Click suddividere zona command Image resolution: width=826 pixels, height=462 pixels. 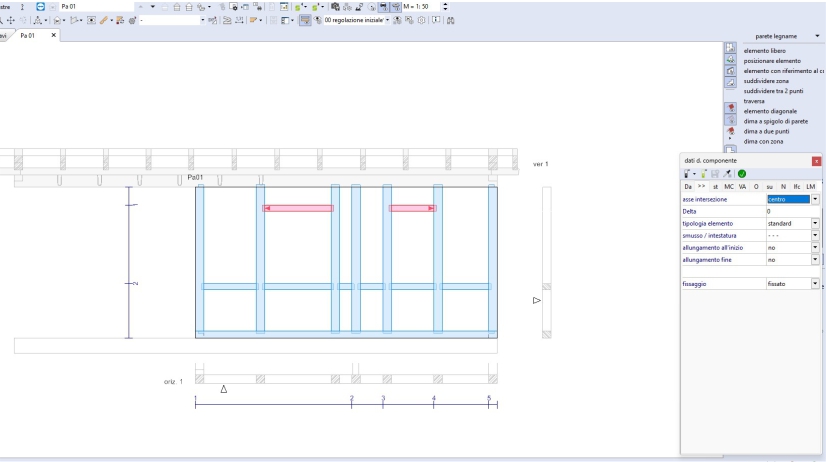[x=767, y=81]
